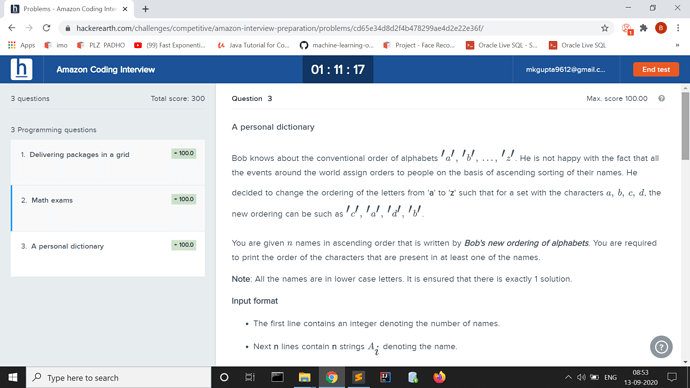Bookmark the page with the star icon
The width and height of the screenshot is (690, 388).
tap(605, 28)
